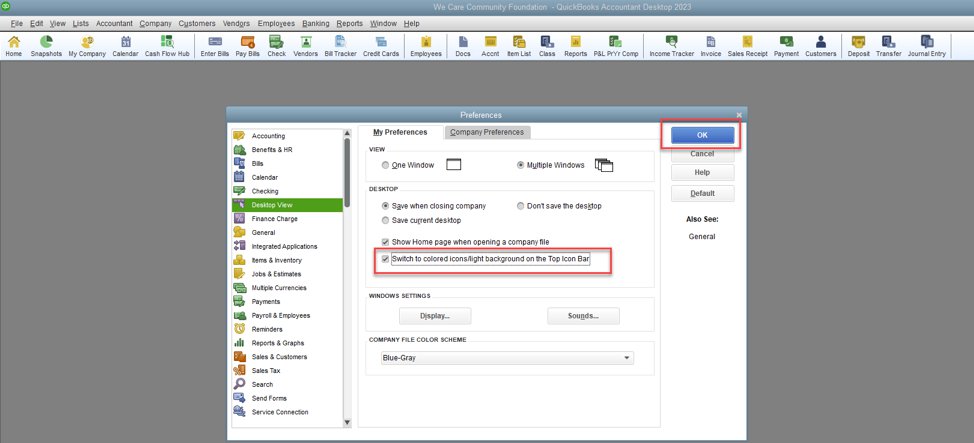Open the Reports menu in menu bar
Image resolution: width=974 pixels, height=443 pixels.
tap(349, 22)
